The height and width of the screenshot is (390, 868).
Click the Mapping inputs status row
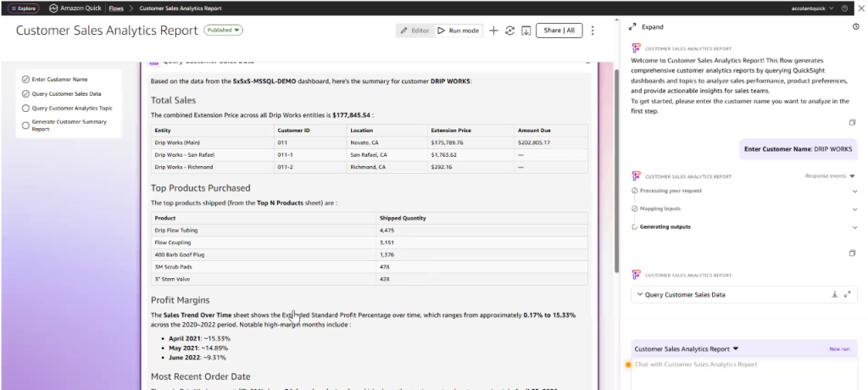[744, 209]
